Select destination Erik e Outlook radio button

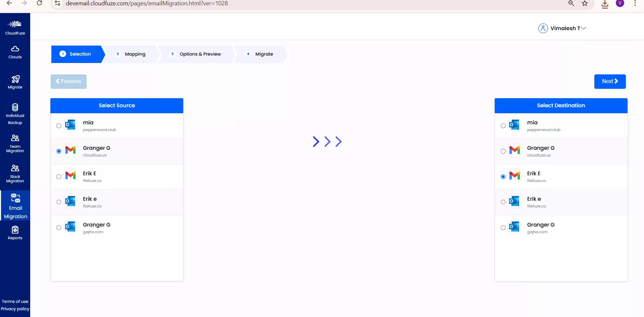[503, 202]
